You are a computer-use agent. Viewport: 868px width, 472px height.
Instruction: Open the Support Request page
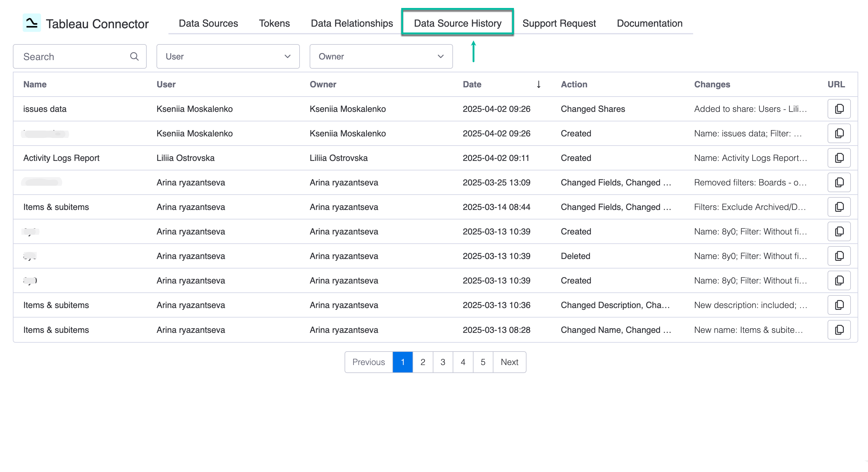coord(559,23)
